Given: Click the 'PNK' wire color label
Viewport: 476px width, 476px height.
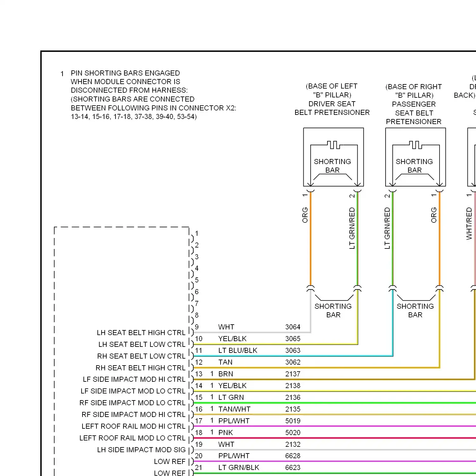Looking at the screenshot, I should click(226, 433).
